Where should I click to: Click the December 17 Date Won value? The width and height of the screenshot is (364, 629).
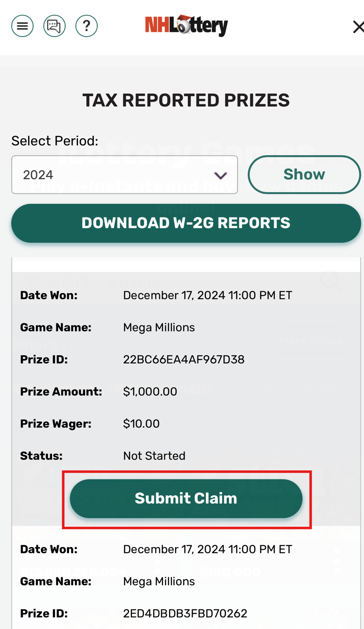point(208,295)
